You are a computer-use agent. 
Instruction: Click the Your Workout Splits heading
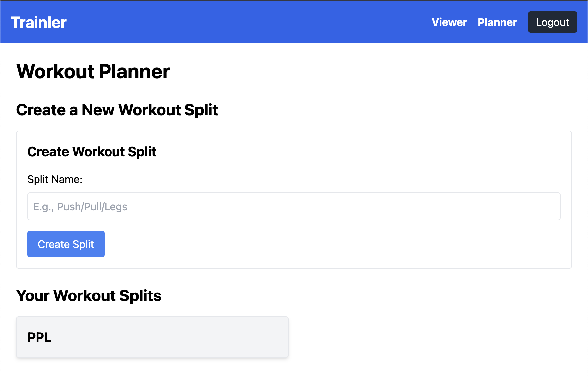tap(89, 295)
